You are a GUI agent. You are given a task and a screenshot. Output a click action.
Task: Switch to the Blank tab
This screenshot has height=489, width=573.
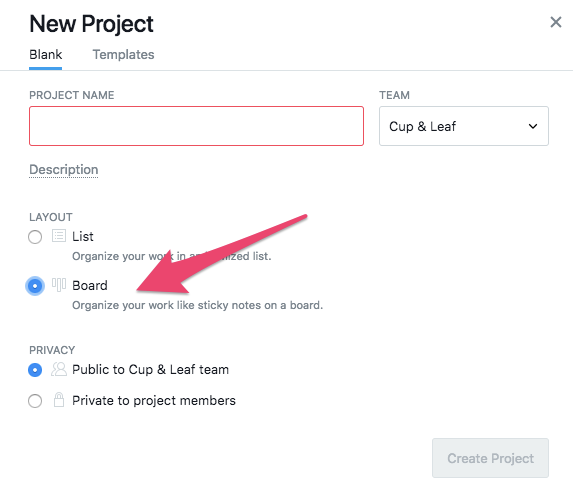coord(46,54)
